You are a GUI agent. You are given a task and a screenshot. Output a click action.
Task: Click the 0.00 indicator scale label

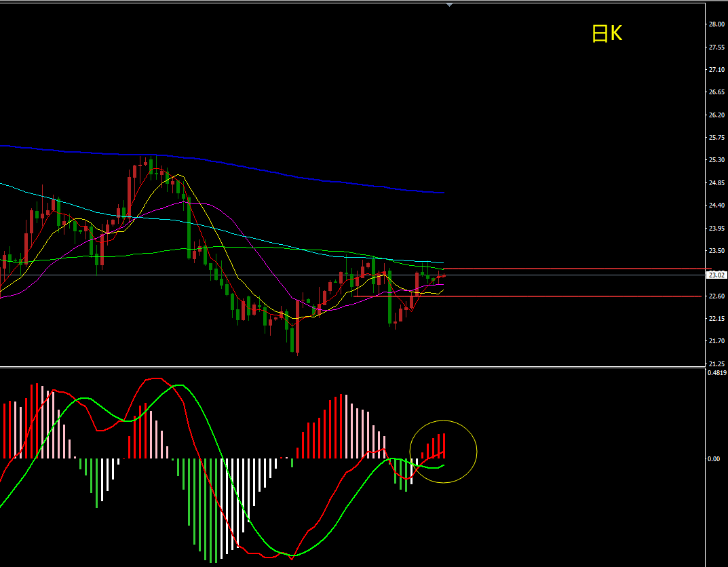(714, 459)
